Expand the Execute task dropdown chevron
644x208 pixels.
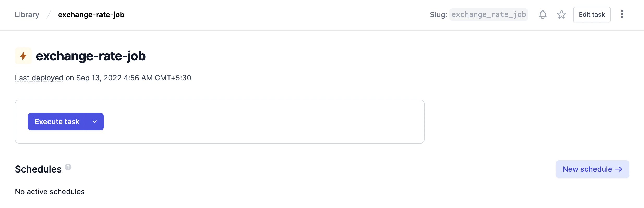tap(95, 122)
